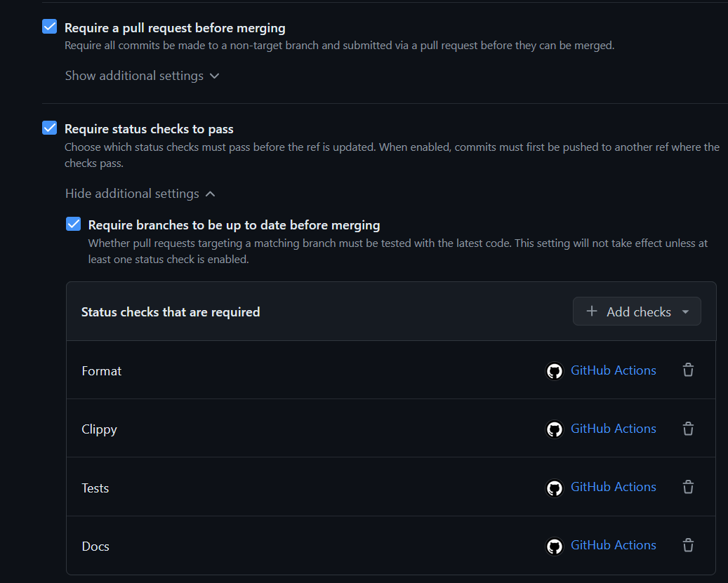Click the GitHub Actions logo beside Tests

pos(554,487)
